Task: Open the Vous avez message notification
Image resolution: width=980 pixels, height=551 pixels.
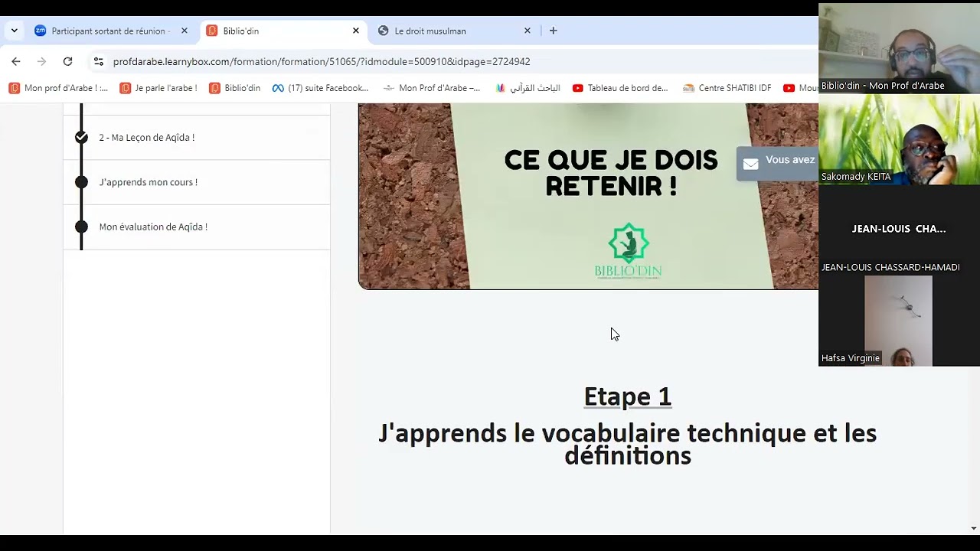Action: (x=777, y=163)
